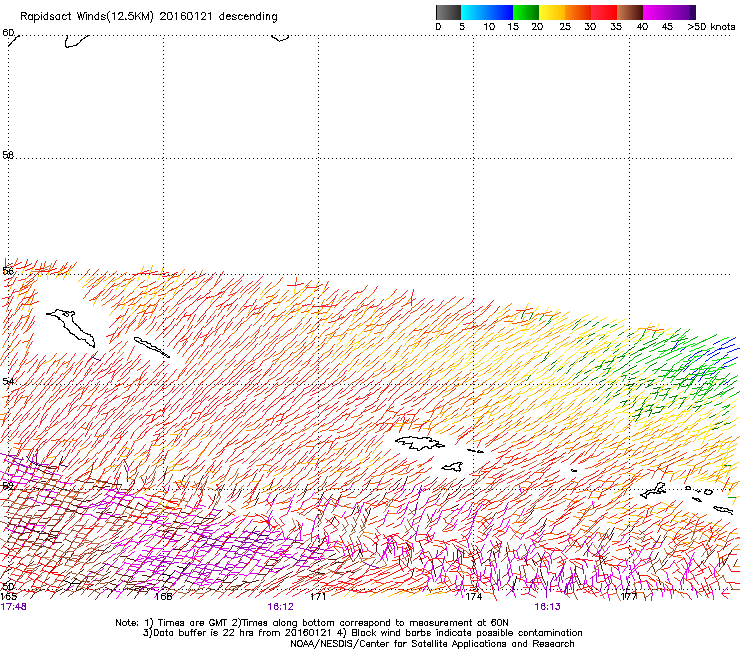The width and height of the screenshot is (740, 650).
Task: Click the map title 'Rapidscat Winds(12.5KM) 20160121 descending'
Action: pyautogui.click(x=149, y=17)
